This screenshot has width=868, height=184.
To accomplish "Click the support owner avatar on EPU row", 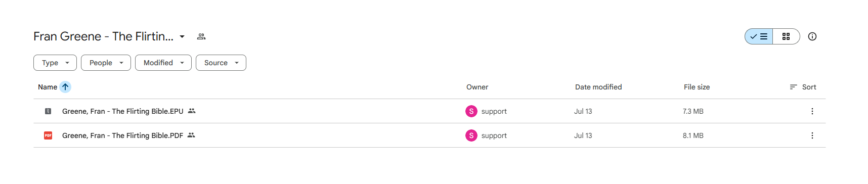I will (471, 111).
